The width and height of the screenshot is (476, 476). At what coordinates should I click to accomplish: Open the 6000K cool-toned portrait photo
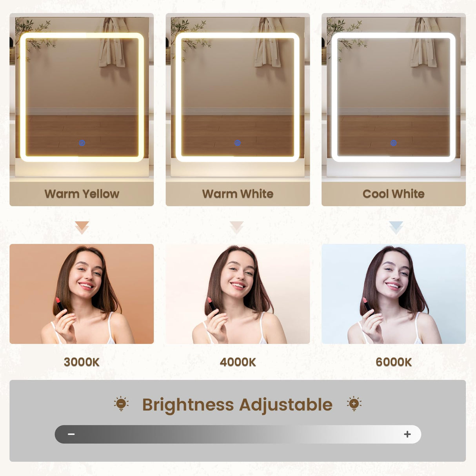click(x=394, y=294)
